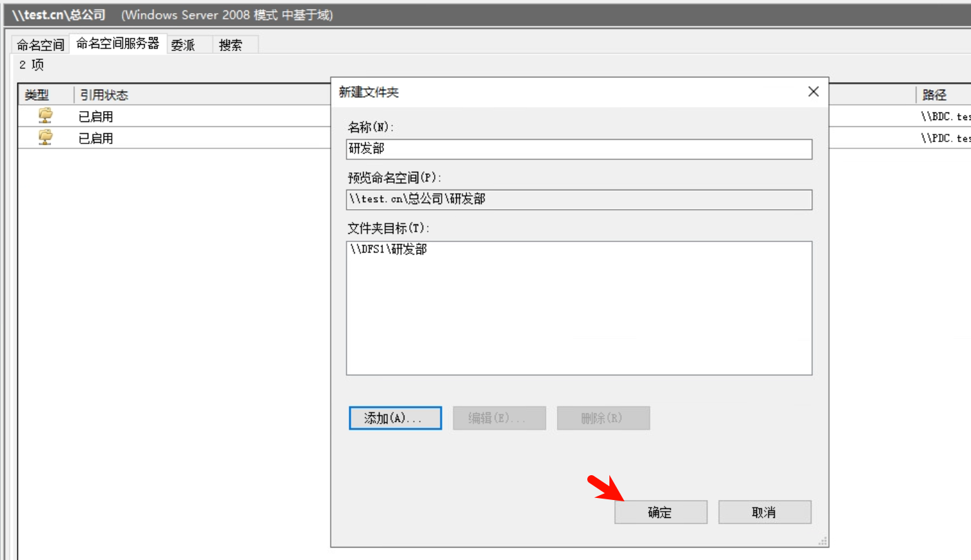Screen dimensions: 971x560
Task: Click 添加(A) to add a folder target
Action: pyautogui.click(x=395, y=418)
